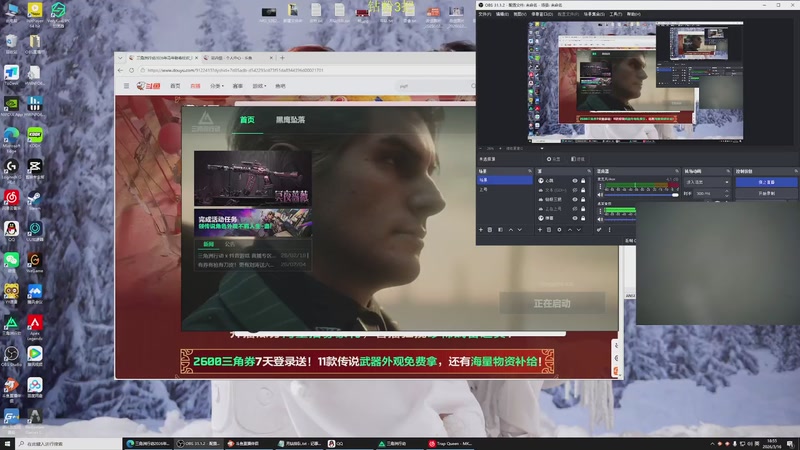Toggle visibility of fourth source row
Screen dimensions: 800x450
pos(574,209)
